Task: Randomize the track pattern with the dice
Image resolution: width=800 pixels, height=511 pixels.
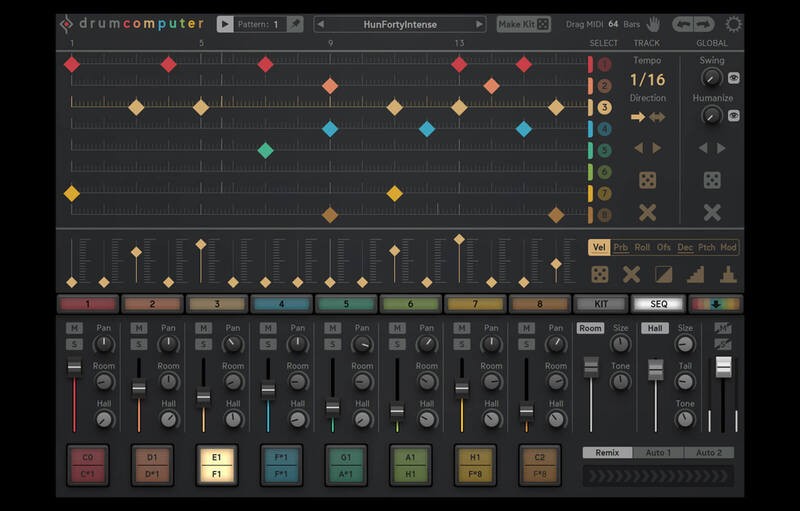Action: [x=647, y=180]
